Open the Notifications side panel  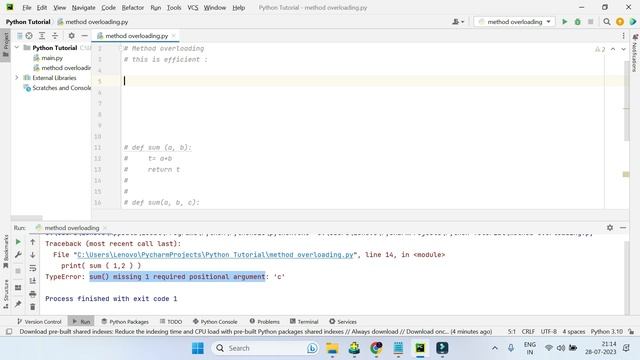pos(634,53)
